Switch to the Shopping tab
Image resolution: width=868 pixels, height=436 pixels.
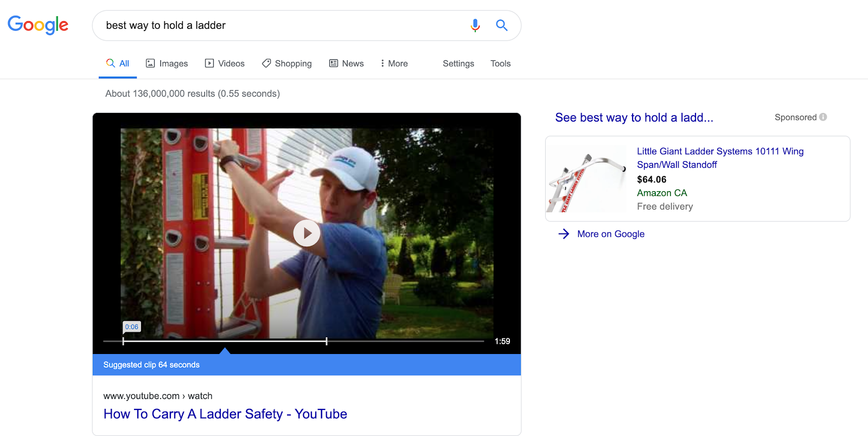click(x=293, y=63)
